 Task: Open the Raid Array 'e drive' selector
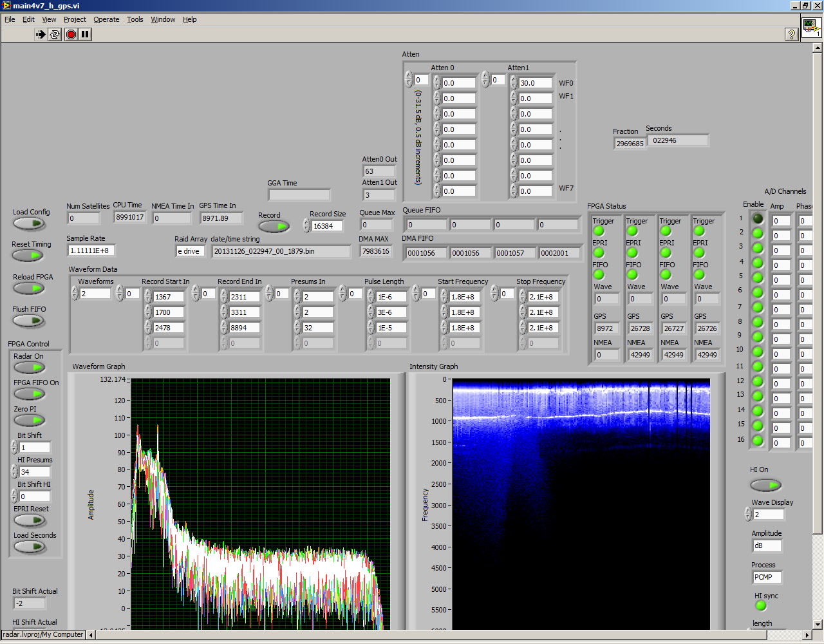[191, 251]
